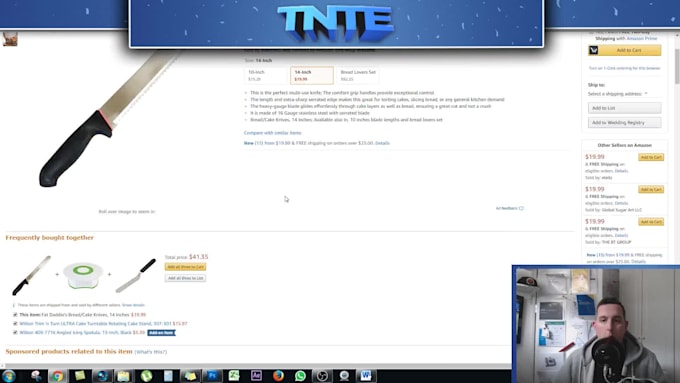Click Show details for shipped items
680x383 pixels.
click(x=133, y=305)
